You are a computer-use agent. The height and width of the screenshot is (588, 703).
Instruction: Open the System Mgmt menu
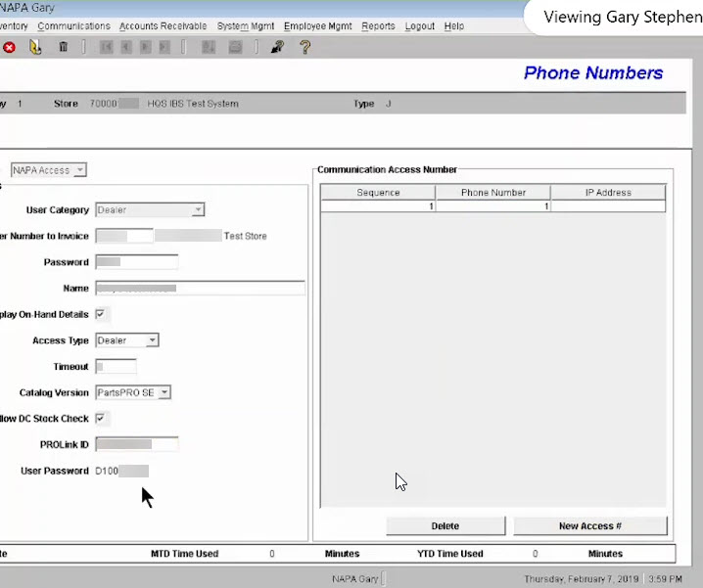(246, 26)
